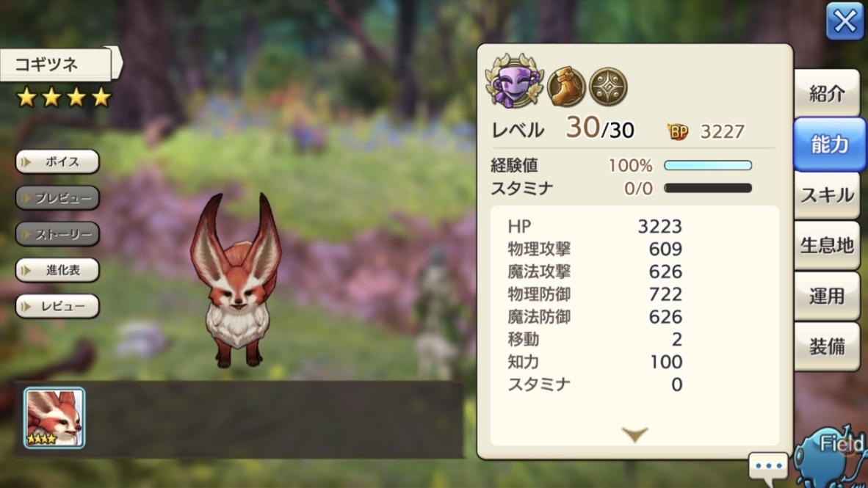Screen dimensions: 868x488
Task: Play the ボイス voice button
Action: 57,162
